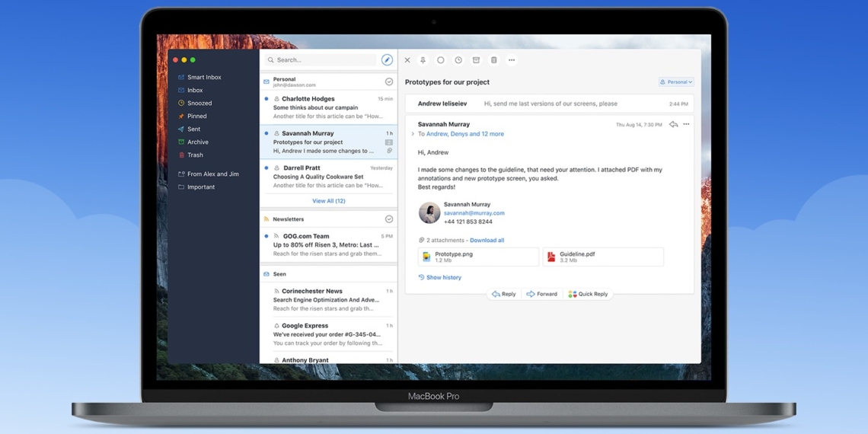Open the Smart Inbox folder in the sidebar
This screenshot has width=868, height=434.
203,77
